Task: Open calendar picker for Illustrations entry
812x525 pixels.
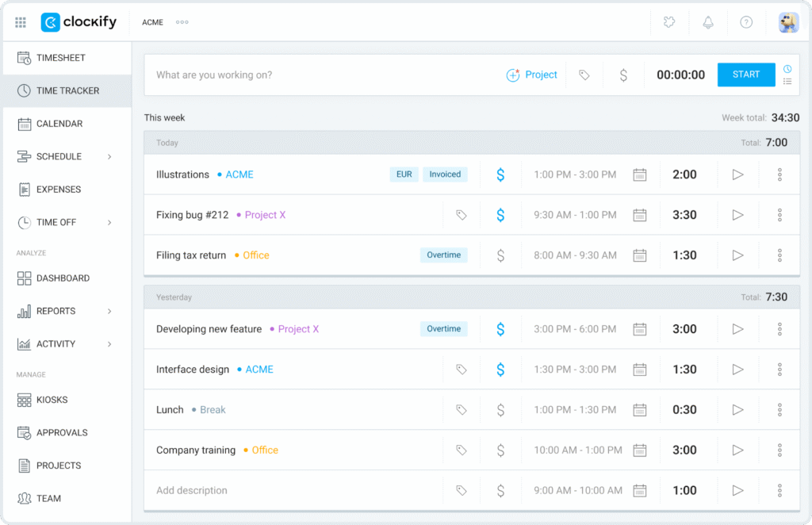Action: pyautogui.click(x=640, y=174)
